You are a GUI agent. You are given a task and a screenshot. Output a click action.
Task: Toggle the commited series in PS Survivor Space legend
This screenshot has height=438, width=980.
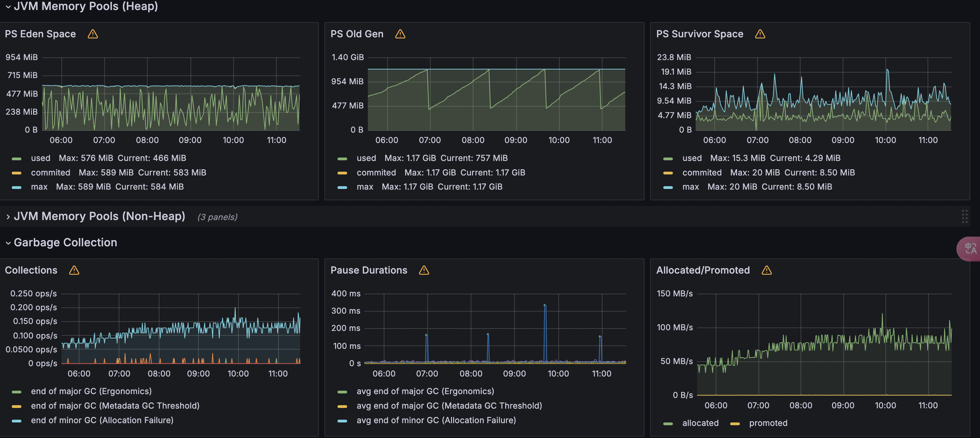point(702,172)
